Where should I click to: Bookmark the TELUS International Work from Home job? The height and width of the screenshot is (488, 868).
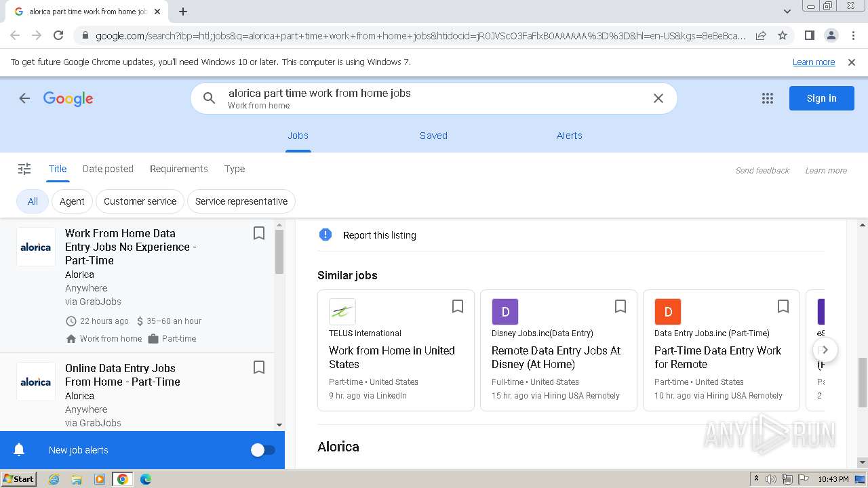click(x=458, y=306)
